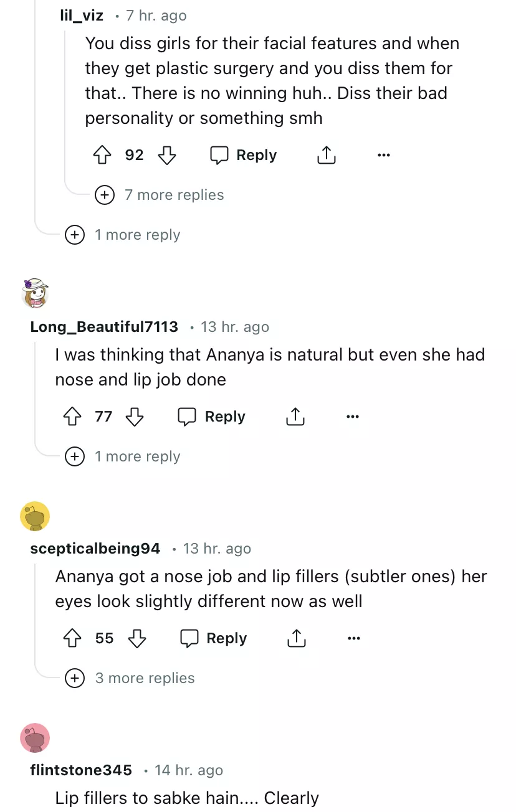Downvote Long_Beautiful7113's comment with 77 points
Image resolution: width=516 pixels, height=812 pixels.
click(135, 417)
